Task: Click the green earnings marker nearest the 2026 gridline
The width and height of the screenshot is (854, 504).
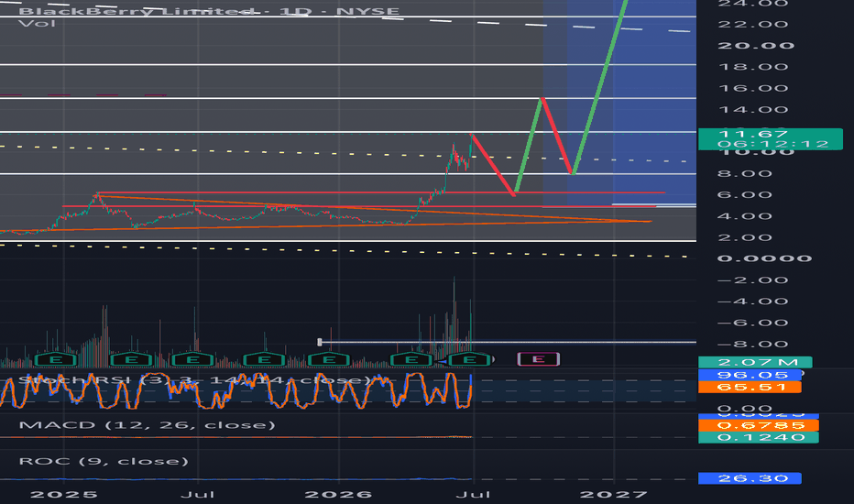Action: [328, 359]
